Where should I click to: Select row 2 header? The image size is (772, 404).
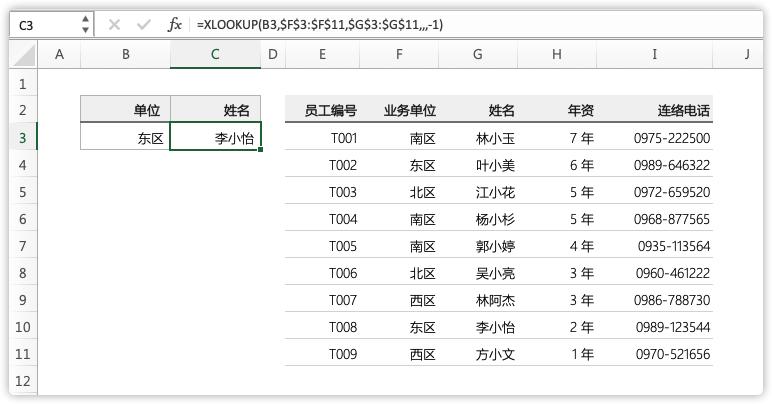tap(23, 110)
